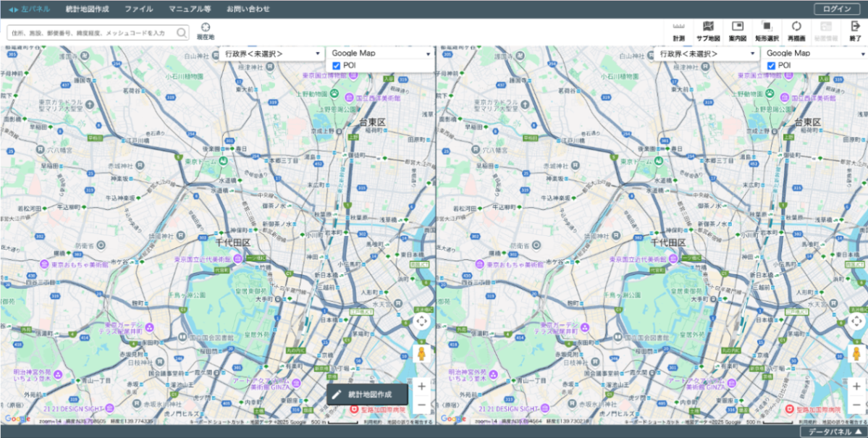This screenshot has height=438, width=868.
Task: Click 国立国会図書館 marker on left map
Action: [x=182, y=337]
